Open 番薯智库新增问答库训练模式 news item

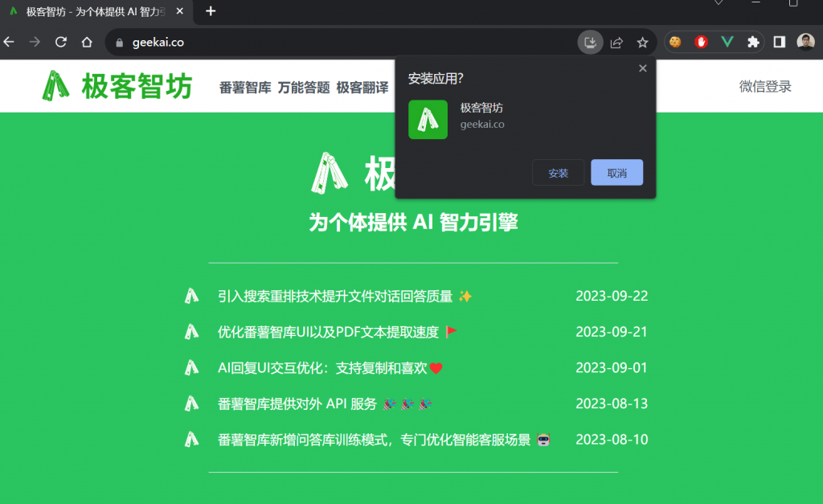(383, 440)
